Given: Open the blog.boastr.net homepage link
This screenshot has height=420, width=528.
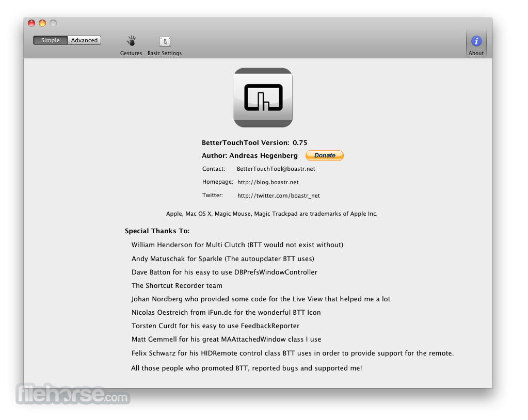Looking at the screenshot, I should tap(268, 182).
